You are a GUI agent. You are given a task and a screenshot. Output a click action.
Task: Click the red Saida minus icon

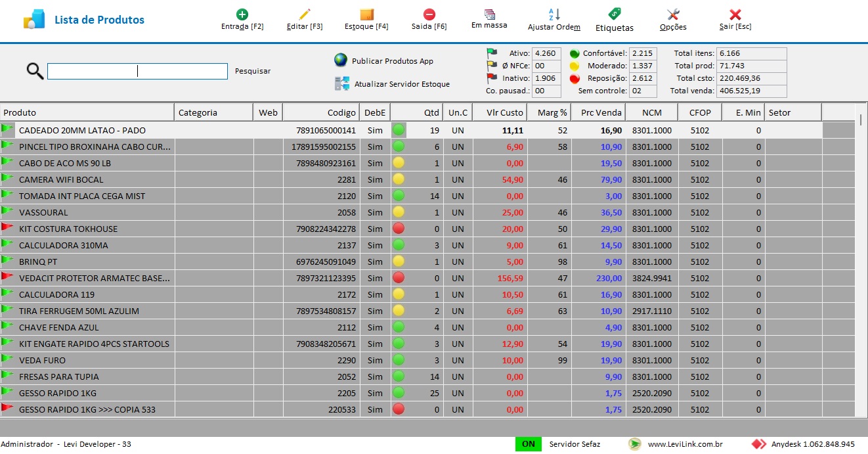click(429, 14)
